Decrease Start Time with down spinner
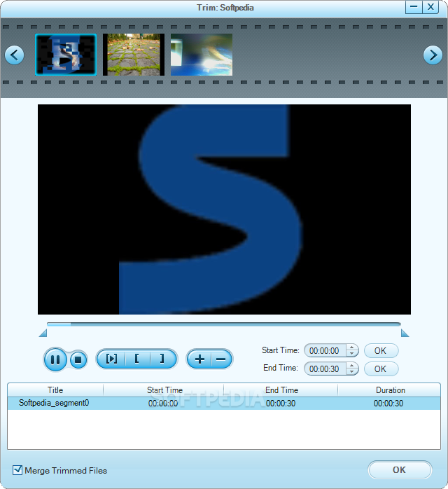 (x=351, y=354)
